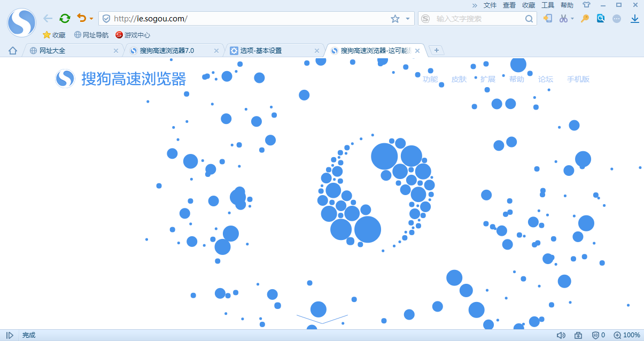Close the 选项-基本设置 tab
This screenshot has width=644, height=341.
[x=317, y=51]
